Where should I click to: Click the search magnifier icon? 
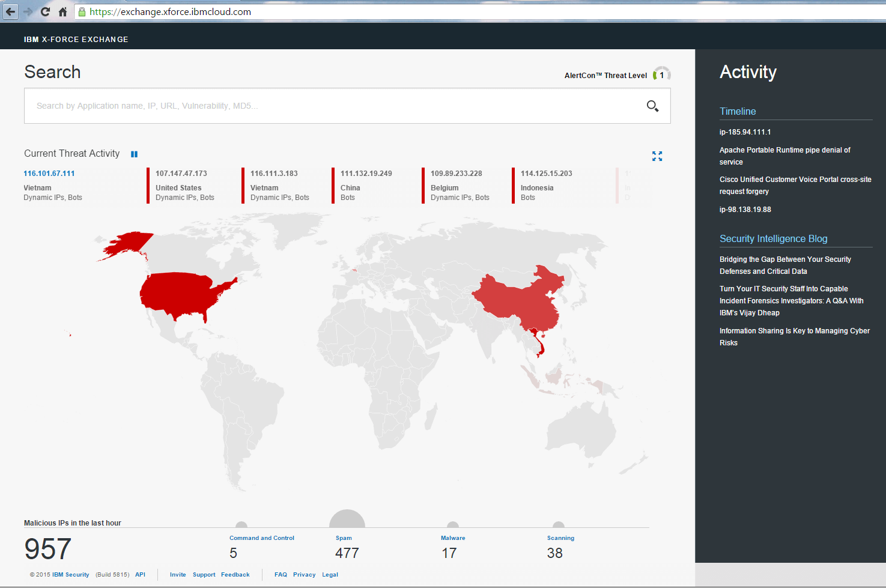coord(653,106)
